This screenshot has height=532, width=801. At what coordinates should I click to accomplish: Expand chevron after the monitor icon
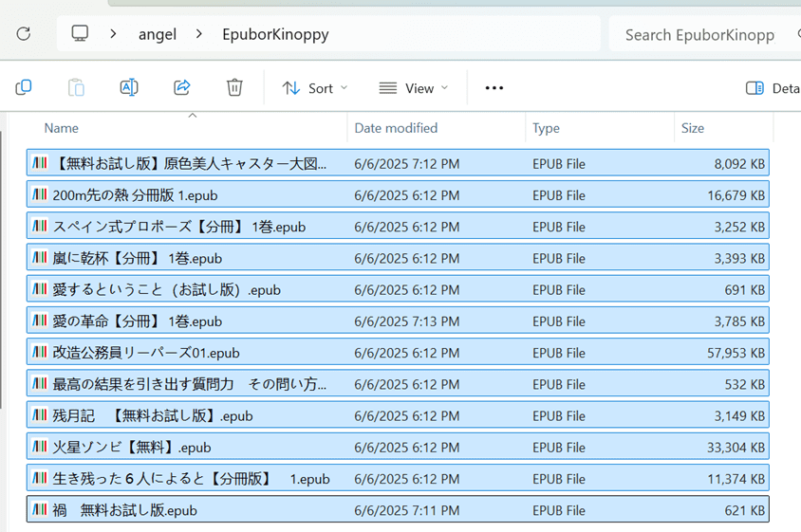coord(113,34)
